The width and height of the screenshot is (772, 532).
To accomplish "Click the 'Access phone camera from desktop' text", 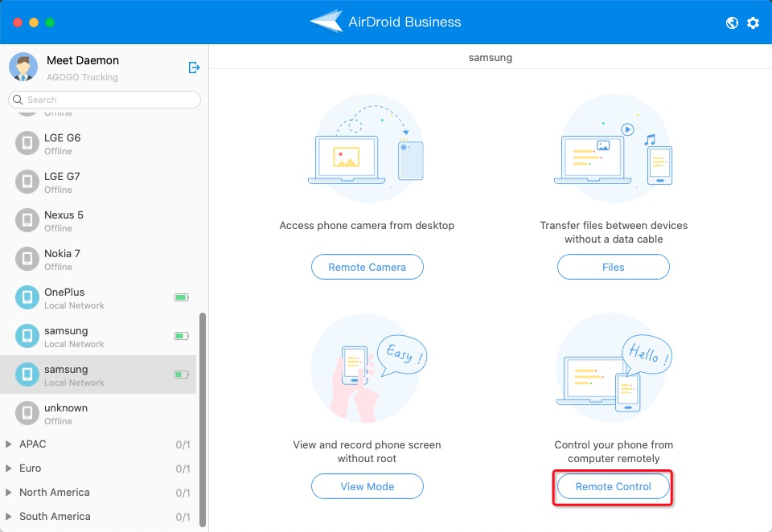I will pos(367,225).
